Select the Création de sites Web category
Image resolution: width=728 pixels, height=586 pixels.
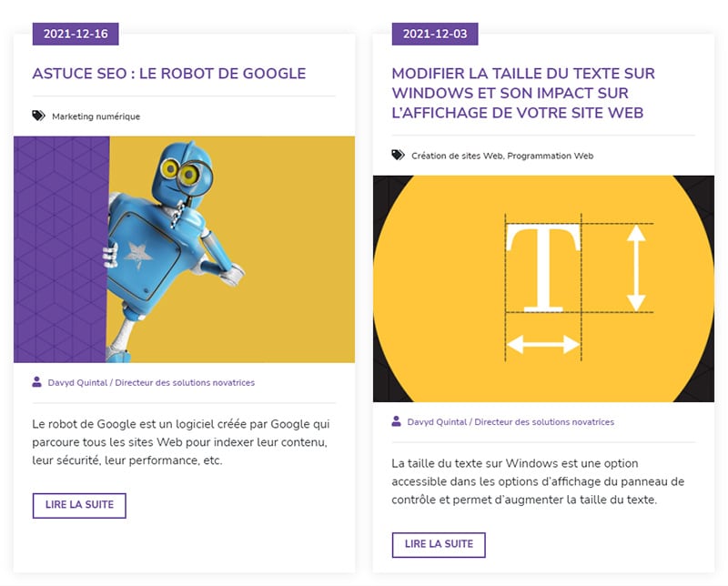pyautogui.click(x=457, y=156)
